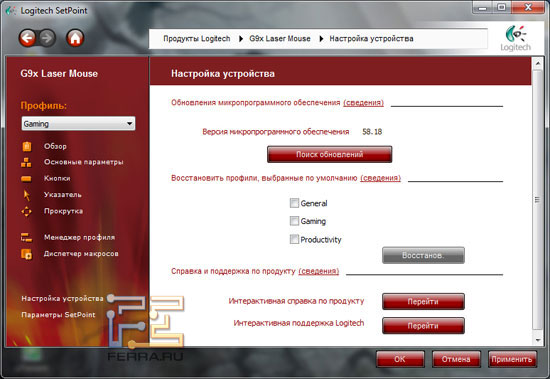Image resolution: width=550 pixels, height=379 pixels.
Task: Select the Настройка устройства tab at the bottom left
Action: click(62, 298)
